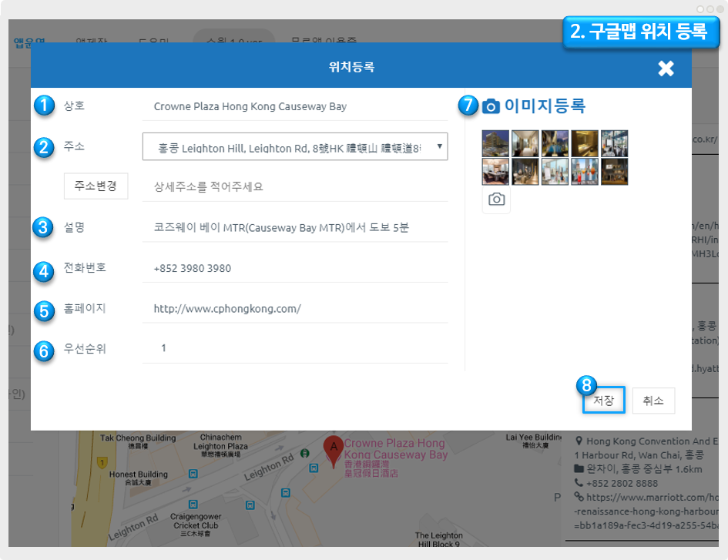Click the location pin icon beside Hong Kong Convention

[579, 441]
